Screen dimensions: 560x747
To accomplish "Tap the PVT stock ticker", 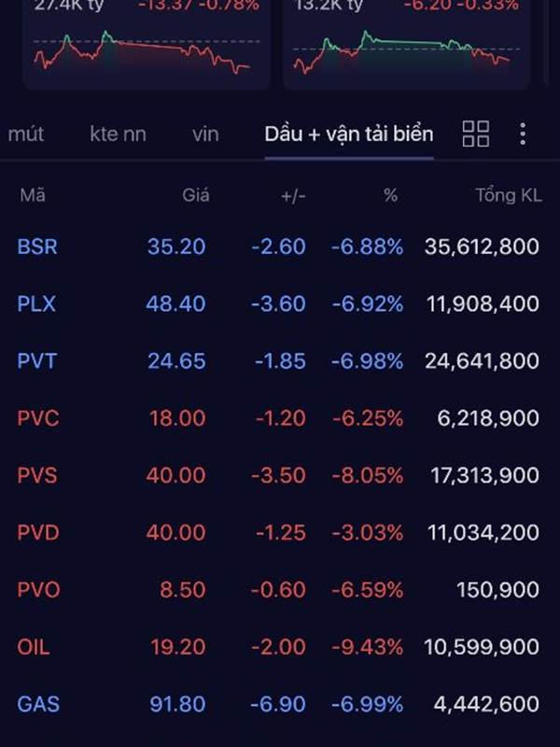I will (x=37, y=360).
